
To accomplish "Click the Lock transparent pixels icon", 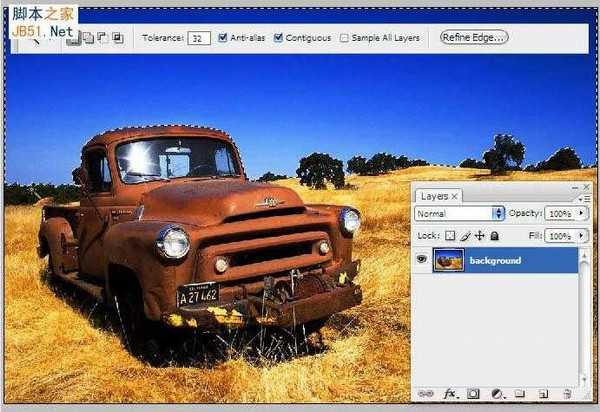I will point(450,236).
